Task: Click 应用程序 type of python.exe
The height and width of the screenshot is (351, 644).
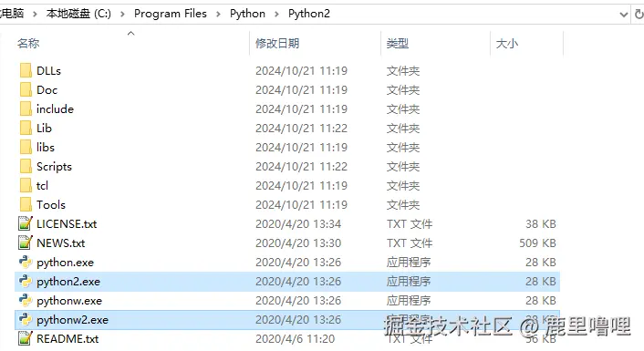Action: [x=409, y=263]
